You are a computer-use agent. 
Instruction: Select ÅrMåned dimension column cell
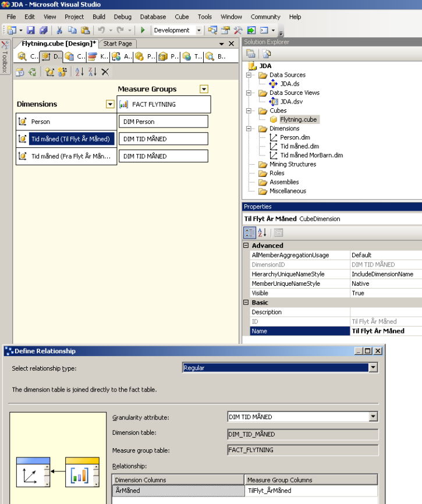click(x=178, y=491)
